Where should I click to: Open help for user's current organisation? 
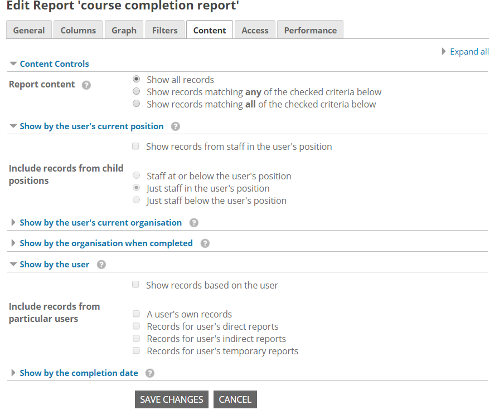[x=193, y=223]
